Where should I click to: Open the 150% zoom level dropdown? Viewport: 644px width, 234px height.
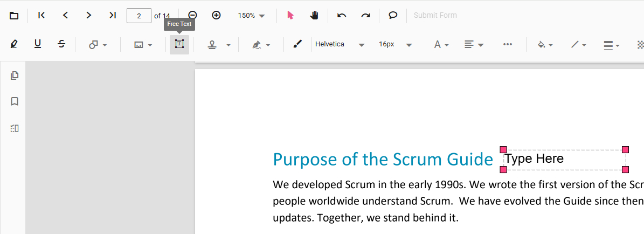(252, 16)
